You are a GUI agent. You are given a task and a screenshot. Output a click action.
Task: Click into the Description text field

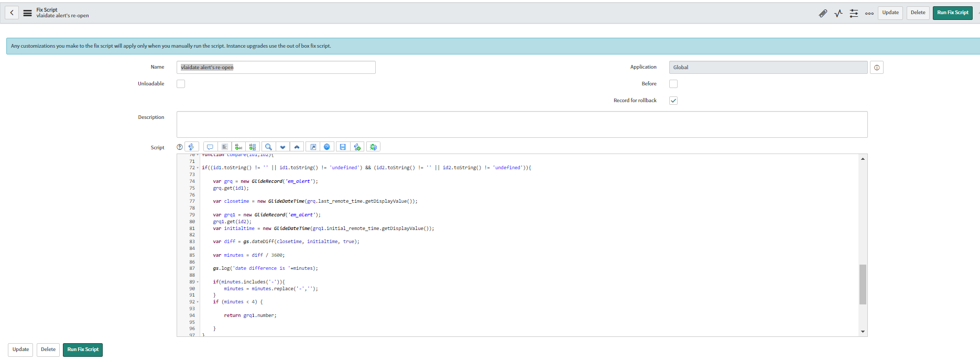pos(521,124)
